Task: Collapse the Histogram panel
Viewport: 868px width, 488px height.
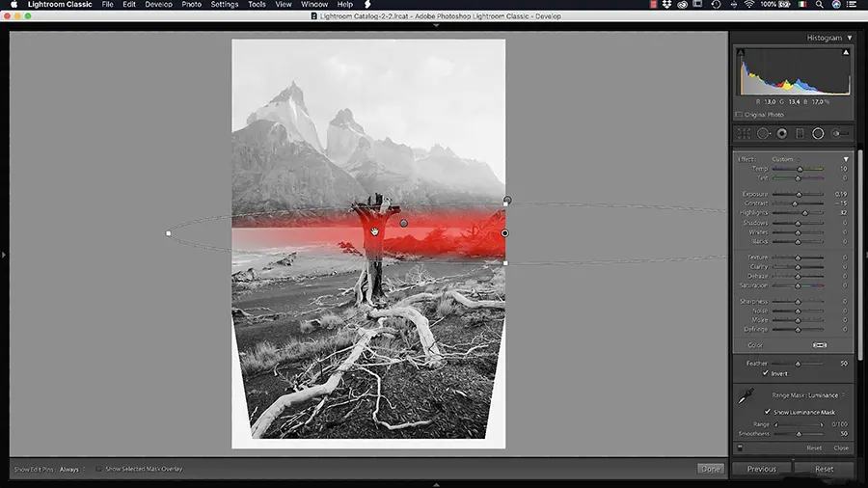Action: (850, 38)
